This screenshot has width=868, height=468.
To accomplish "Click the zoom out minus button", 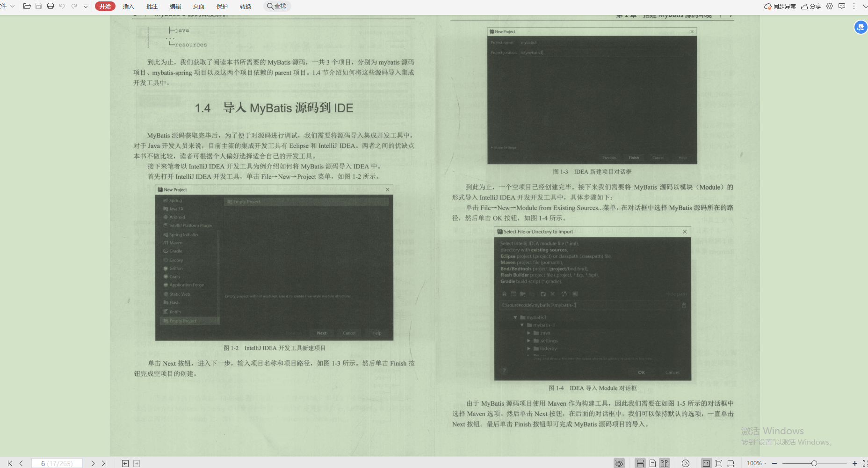I will click(774, 463).
